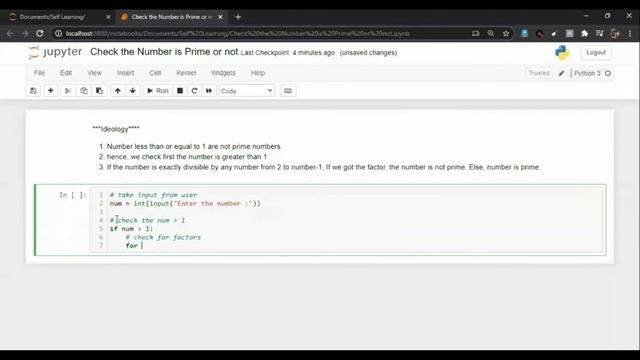Click the zoom magnifier icon in address bar

491,33
